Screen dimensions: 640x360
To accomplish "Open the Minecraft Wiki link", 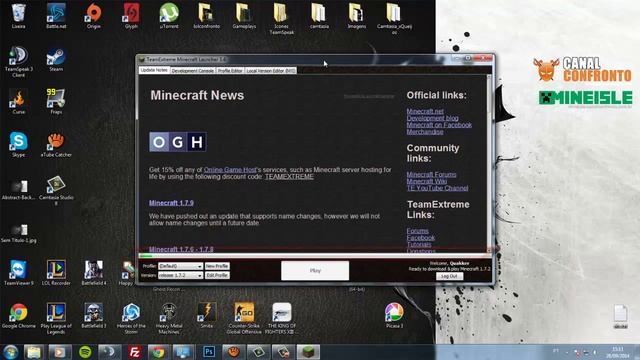I will tap(427, 181).
